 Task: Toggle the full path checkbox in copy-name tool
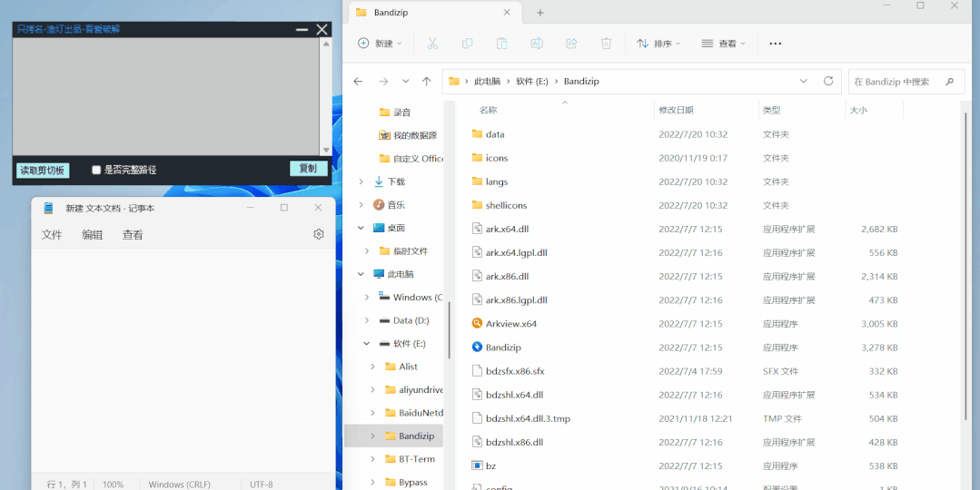(x=96, y=170)
